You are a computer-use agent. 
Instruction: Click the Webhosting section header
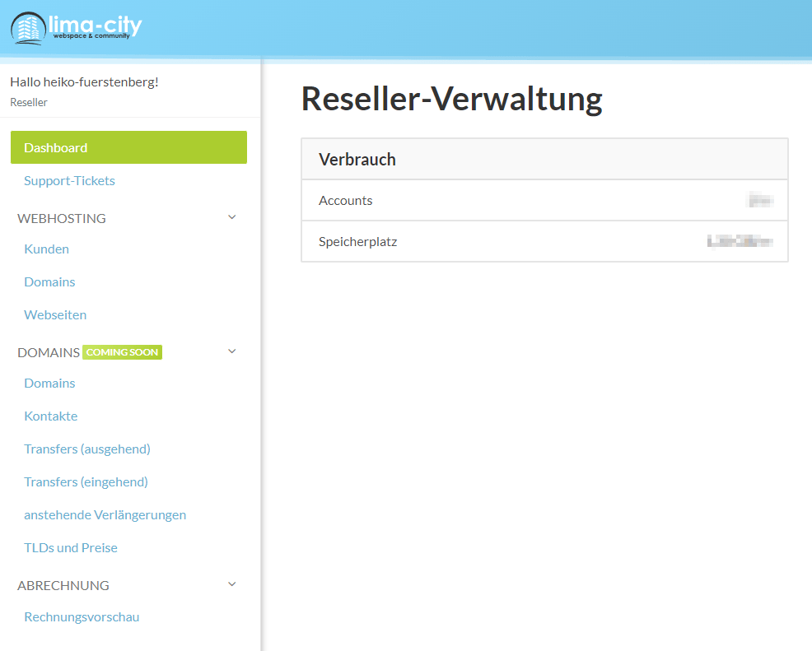[62, 218]
